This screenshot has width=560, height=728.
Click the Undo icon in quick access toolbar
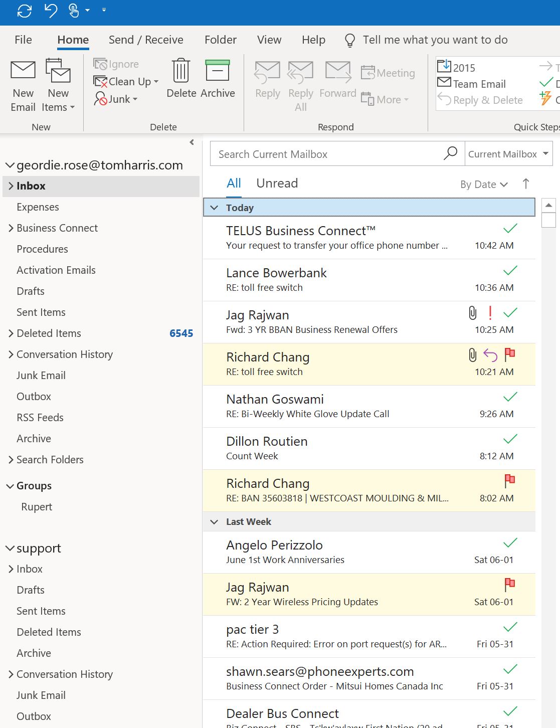[x=51, y=11]
